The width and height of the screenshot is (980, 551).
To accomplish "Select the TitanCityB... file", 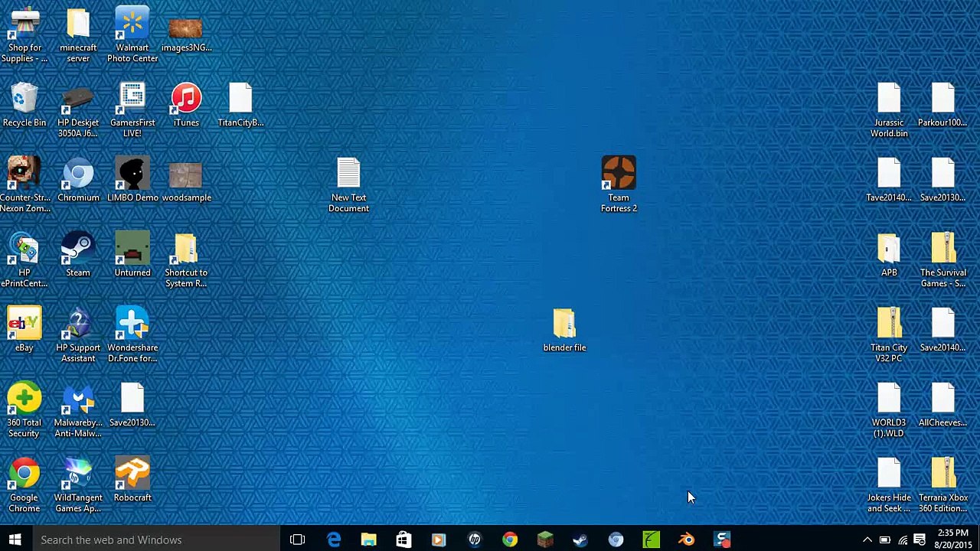I will click(x=240, y=106).
